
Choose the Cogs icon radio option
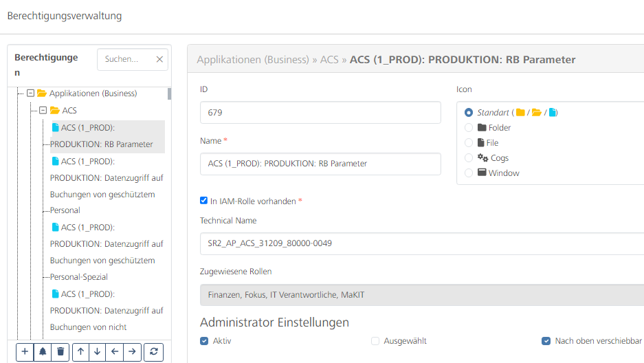(469, 158)
